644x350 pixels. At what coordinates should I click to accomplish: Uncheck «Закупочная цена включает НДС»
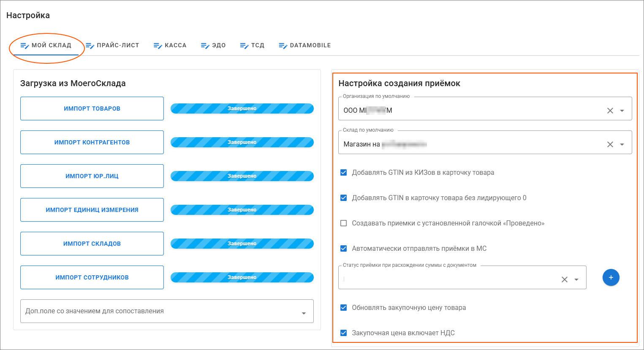[344, 333]
